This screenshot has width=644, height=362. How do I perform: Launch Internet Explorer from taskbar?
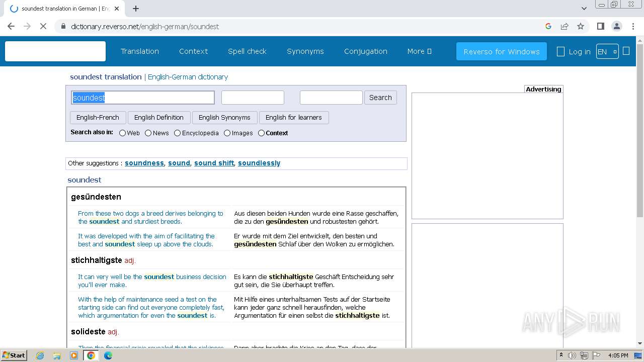tap(40, 355)
